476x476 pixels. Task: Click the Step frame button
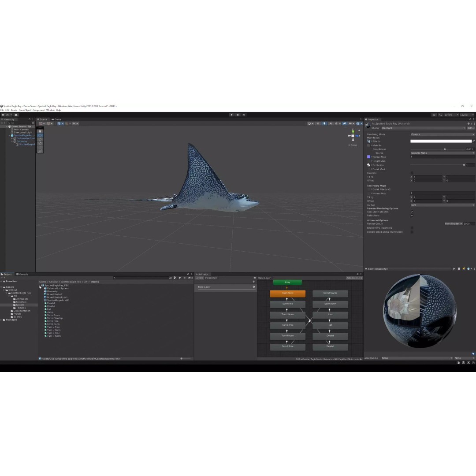243,115
